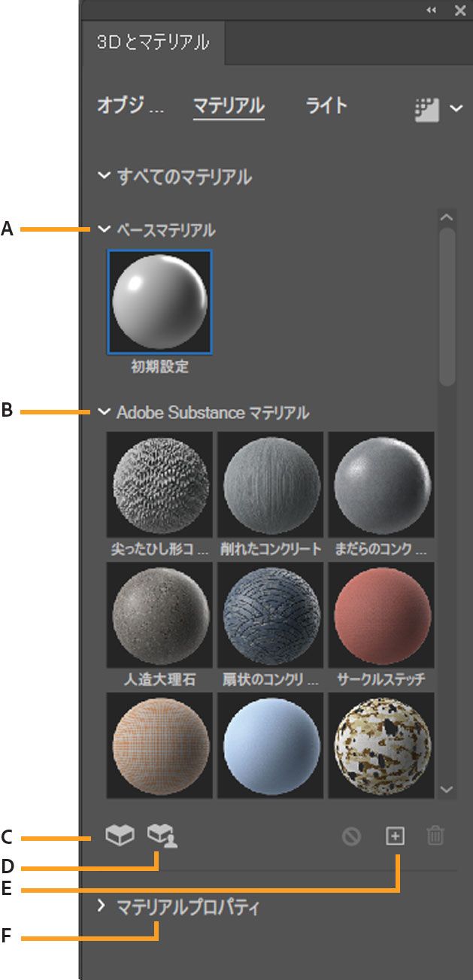
Task: Click the add new material plus icon
Action: [x=395, y=836]
